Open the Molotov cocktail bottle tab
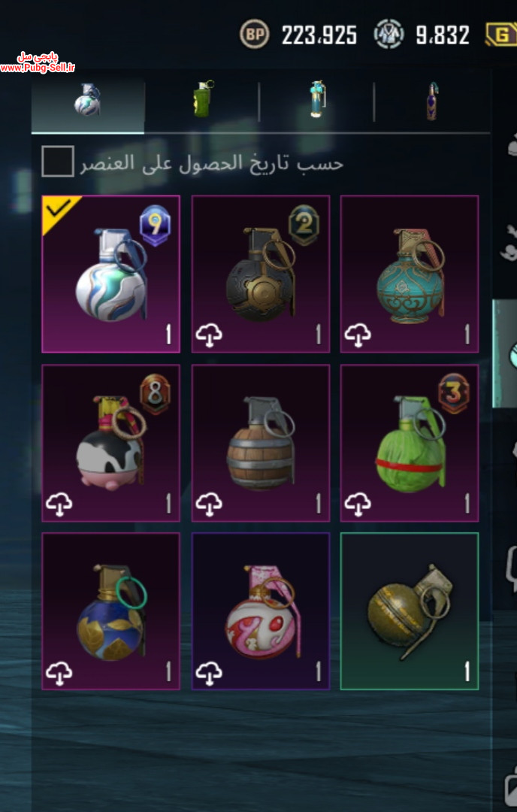The height and width of the screenshot is (812, 517). 431,101
